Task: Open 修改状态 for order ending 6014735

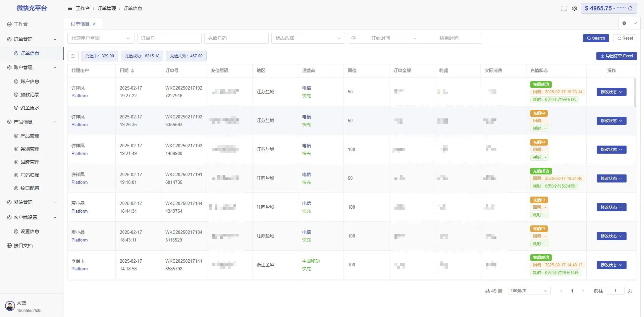Action: click(x=611, y=178)
